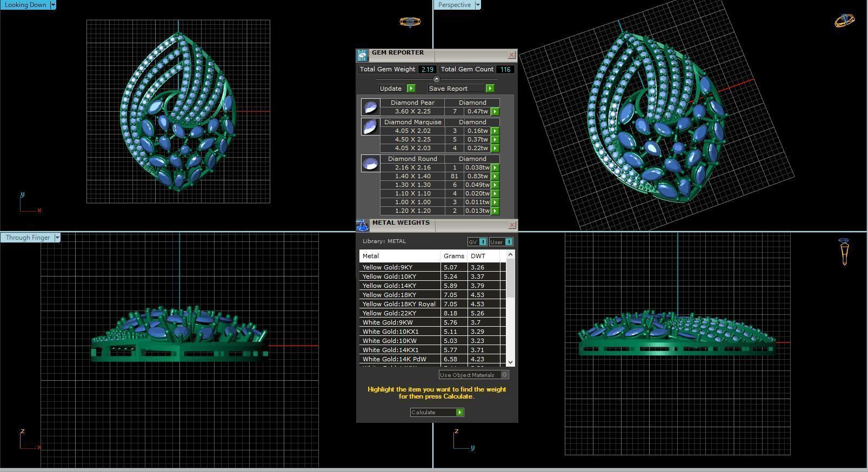Collapse the Gem Reporter totals with the up arrow
868x472 pixels.
[437, 79]
